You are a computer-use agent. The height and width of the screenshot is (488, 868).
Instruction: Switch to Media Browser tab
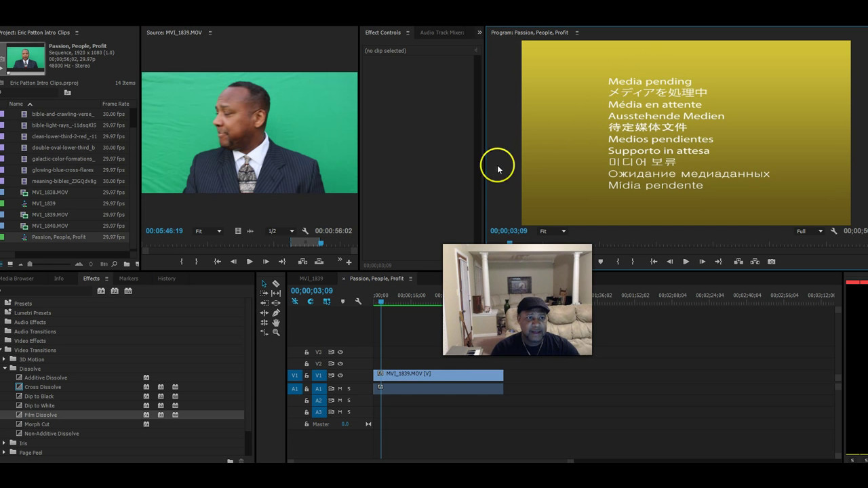click(x=16, y=279)
